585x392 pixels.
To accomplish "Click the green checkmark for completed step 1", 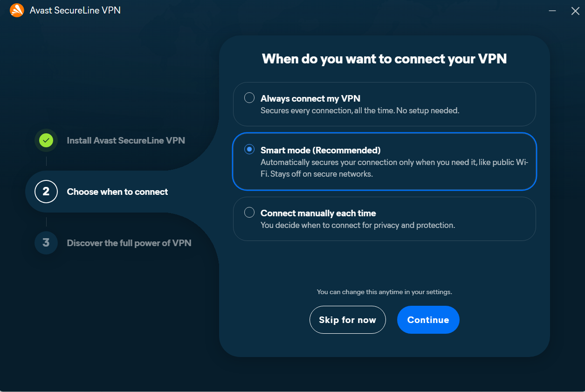I will coord(46,140).
